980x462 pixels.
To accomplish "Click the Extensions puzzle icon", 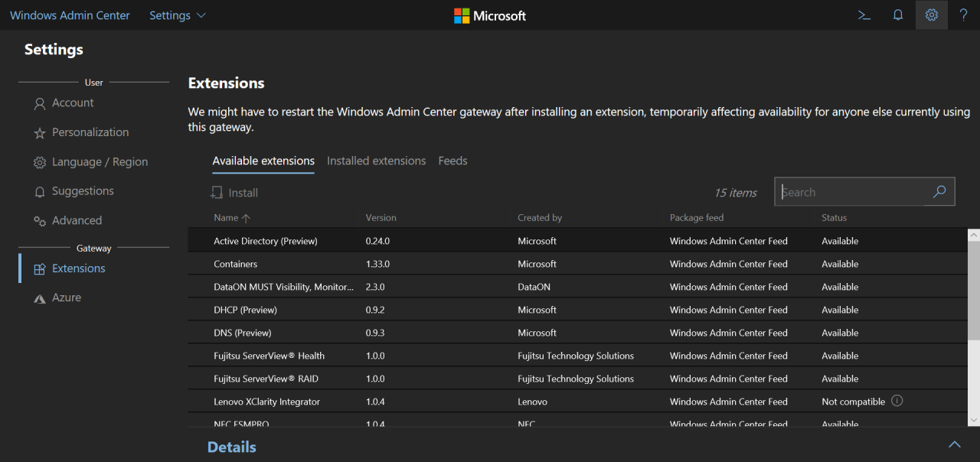I will click(x=40, y=269).
